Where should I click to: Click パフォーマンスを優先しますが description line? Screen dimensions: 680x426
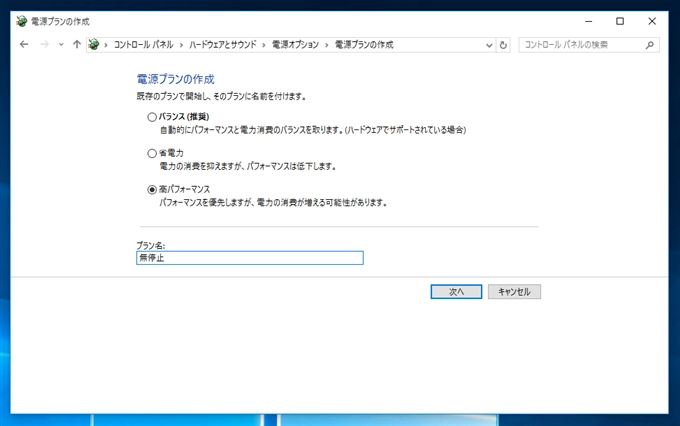coord(273,203)
